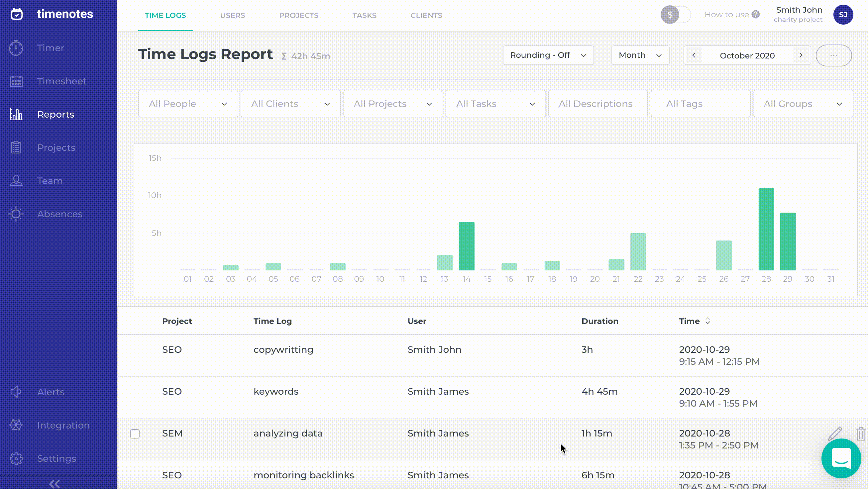Switch to the CLIENTS tab
This screenshot has width=868, height=489.
(426, 16)
